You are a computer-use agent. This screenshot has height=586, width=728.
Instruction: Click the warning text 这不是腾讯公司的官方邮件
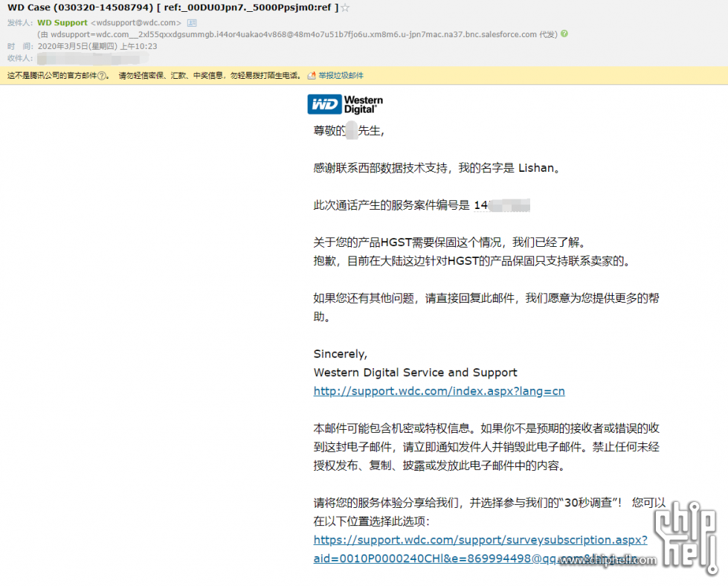52,76
